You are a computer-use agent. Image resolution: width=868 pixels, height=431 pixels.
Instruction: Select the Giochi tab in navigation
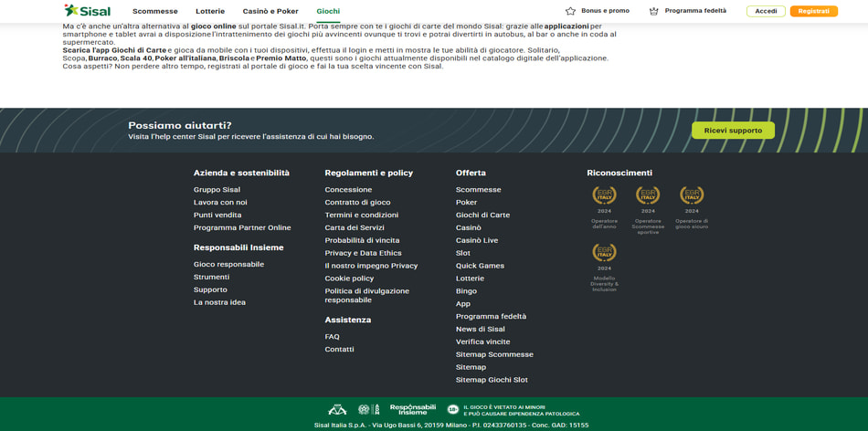328,11
